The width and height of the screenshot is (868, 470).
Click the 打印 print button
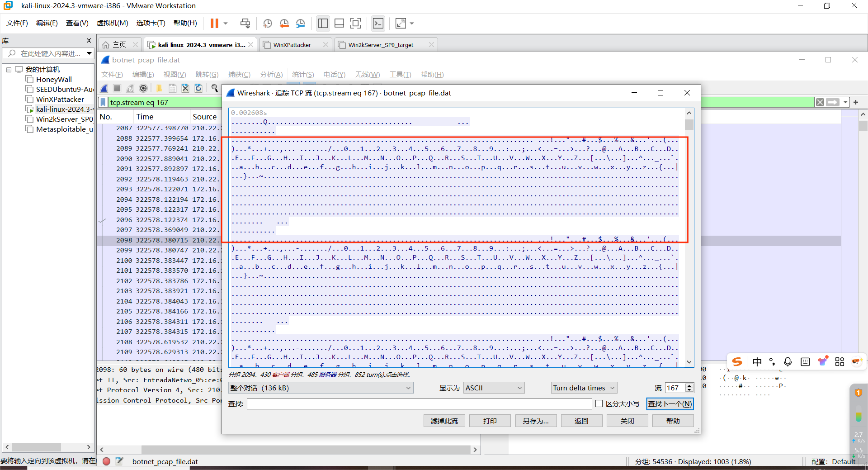[490, 421]
